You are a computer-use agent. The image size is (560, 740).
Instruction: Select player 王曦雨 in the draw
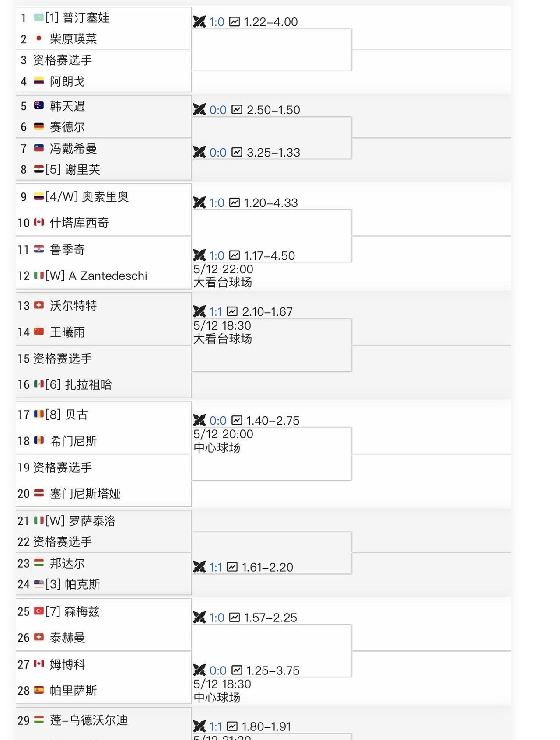(67, 332)
